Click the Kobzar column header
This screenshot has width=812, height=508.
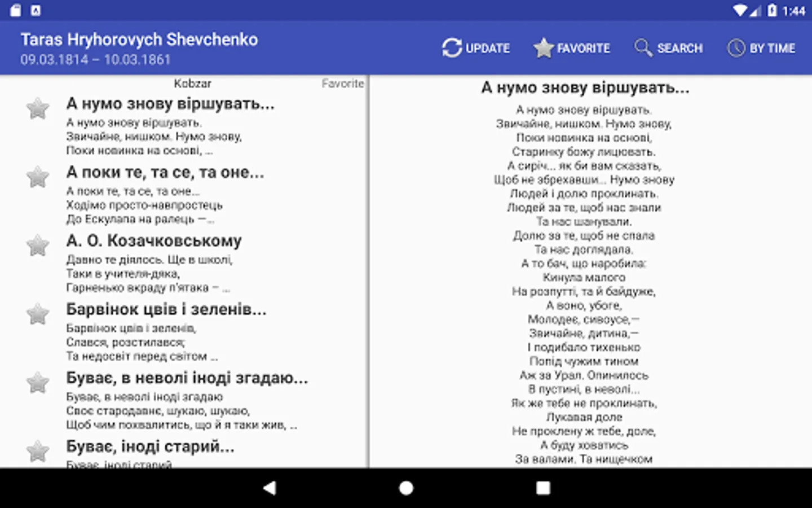pos(192,84)
